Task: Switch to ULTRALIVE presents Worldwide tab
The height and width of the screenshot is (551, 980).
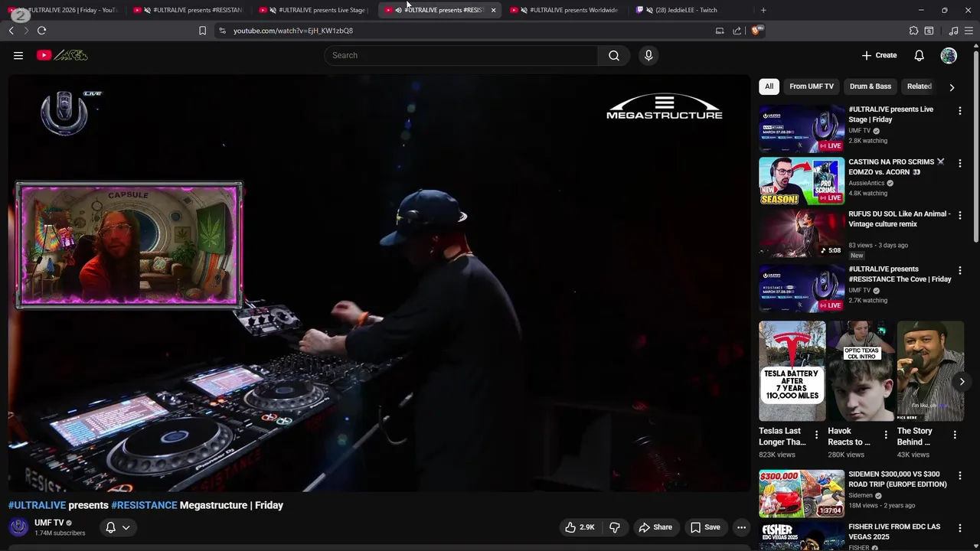Action: [567, 10]
